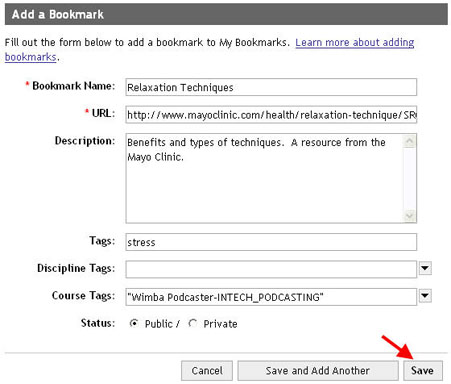
Task: Click the Discipline Tags label
Action: coord(76,268)
